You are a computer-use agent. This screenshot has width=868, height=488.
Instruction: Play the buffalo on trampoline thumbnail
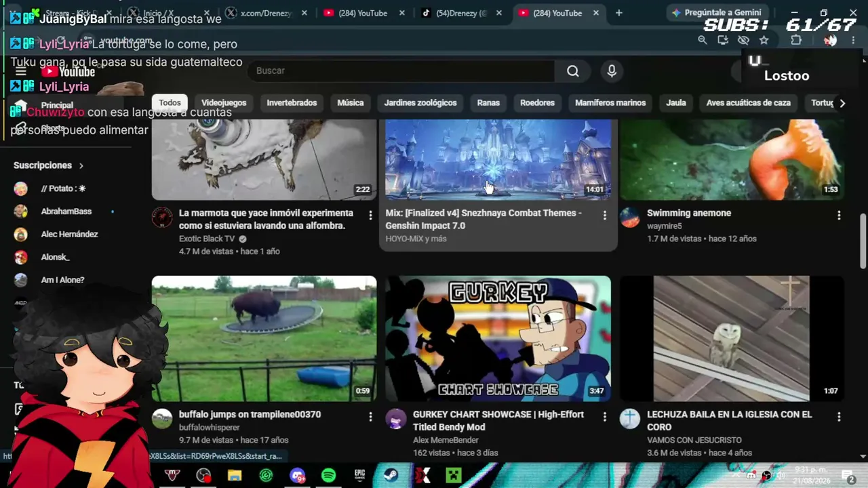coord(264,338)
